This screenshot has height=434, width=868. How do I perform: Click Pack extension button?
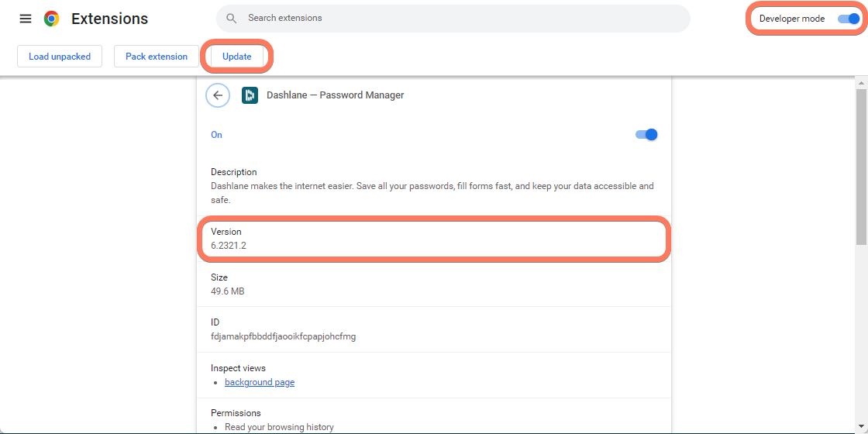(156, 57)
